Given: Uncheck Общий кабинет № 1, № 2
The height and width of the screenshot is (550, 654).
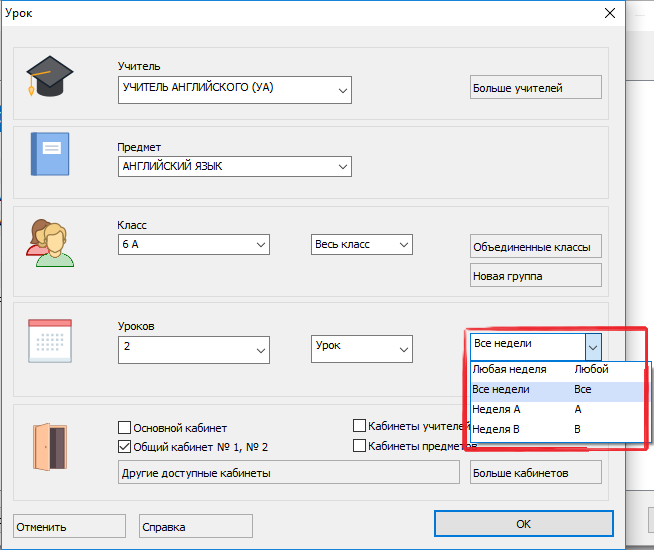Looking at the screenshot, I should pos(125,447).
